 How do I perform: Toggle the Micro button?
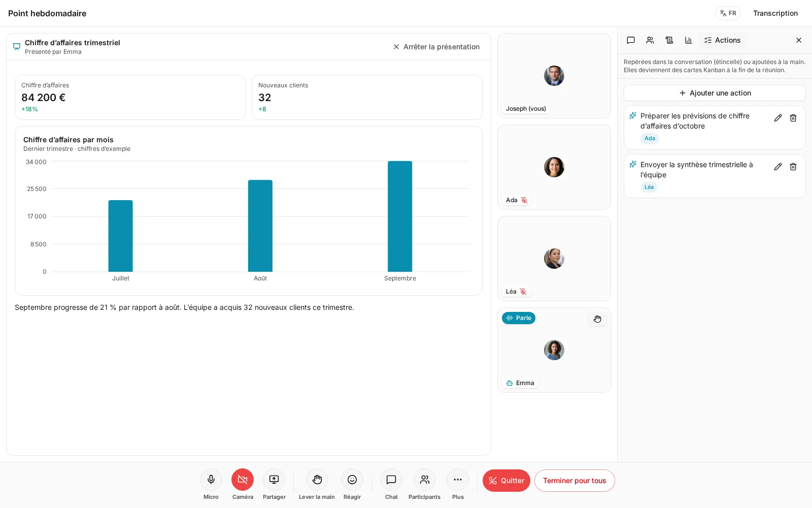(x=211, y=480)
